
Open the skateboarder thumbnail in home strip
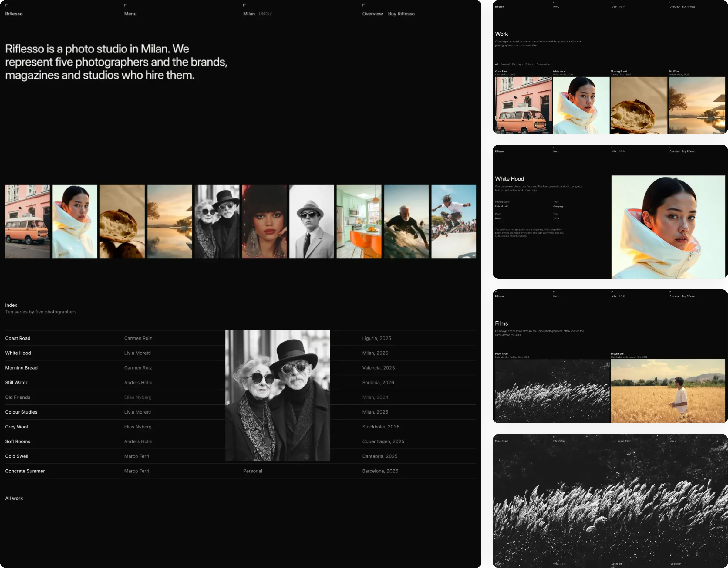(454, 221)
